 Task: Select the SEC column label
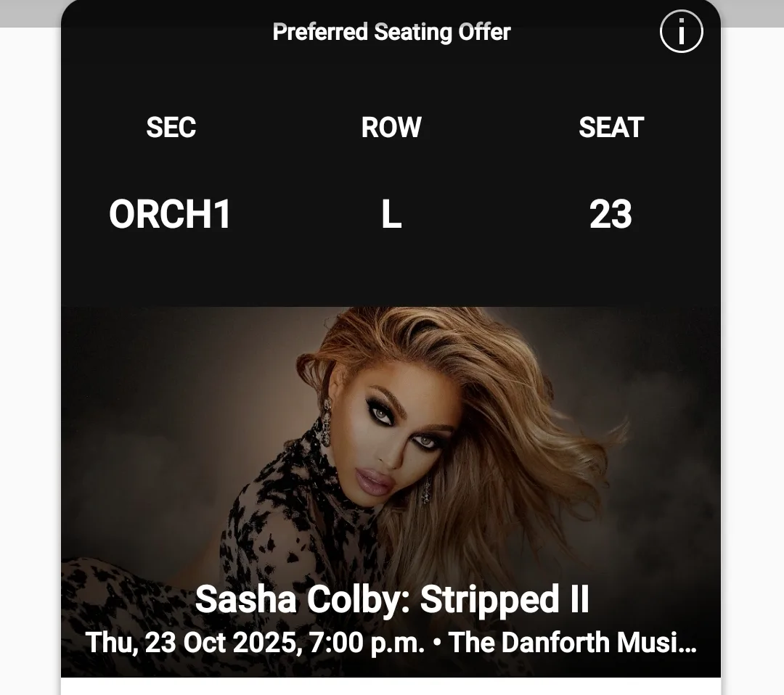click(171, 128)
